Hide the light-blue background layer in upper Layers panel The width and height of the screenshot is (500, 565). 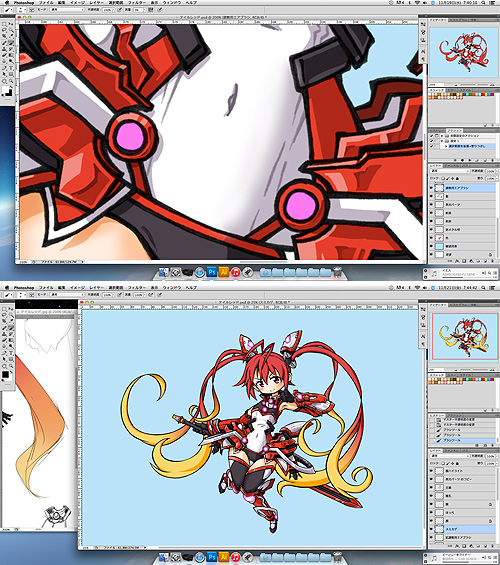coord(432,246)
